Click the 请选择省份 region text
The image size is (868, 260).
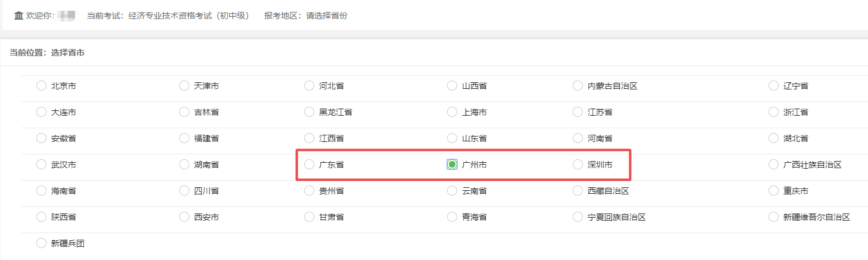(x=327, y=16)
